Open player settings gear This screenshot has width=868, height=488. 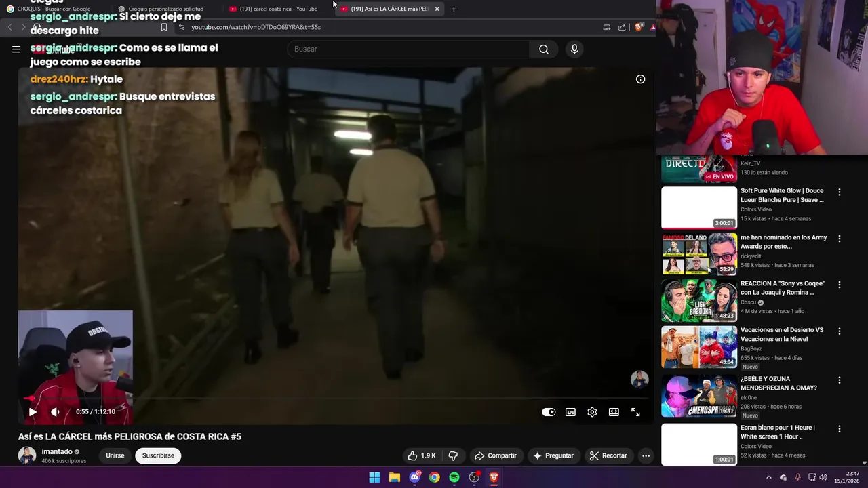pyautogui.click(x=592, y=412)
